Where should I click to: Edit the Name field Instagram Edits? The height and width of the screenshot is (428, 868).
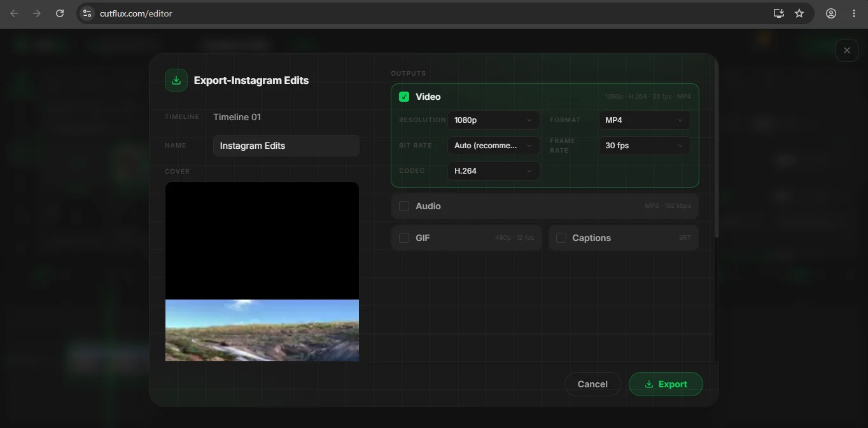pos(286,146)
